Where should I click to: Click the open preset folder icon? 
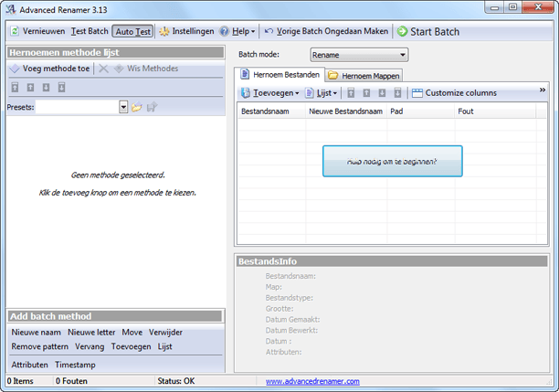tap(136, 107)
